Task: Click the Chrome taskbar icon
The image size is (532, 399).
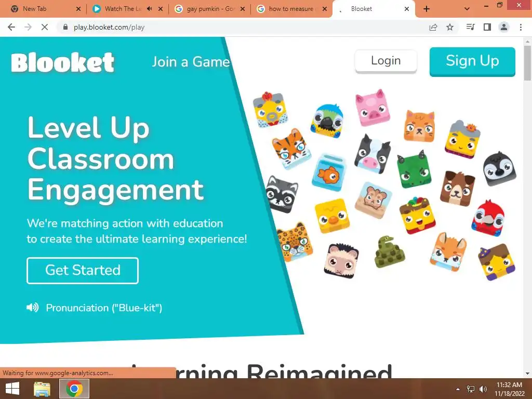Action: (74, 389)
